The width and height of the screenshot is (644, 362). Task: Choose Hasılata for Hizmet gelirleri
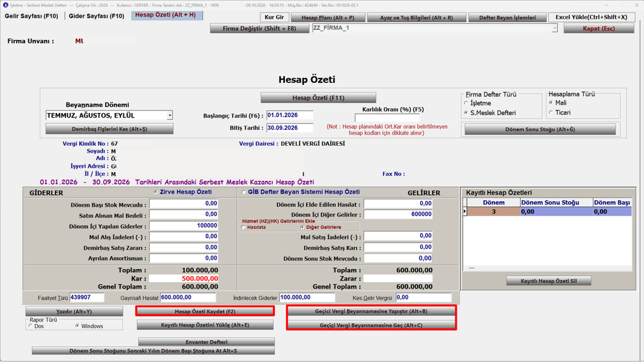[244, 228]
